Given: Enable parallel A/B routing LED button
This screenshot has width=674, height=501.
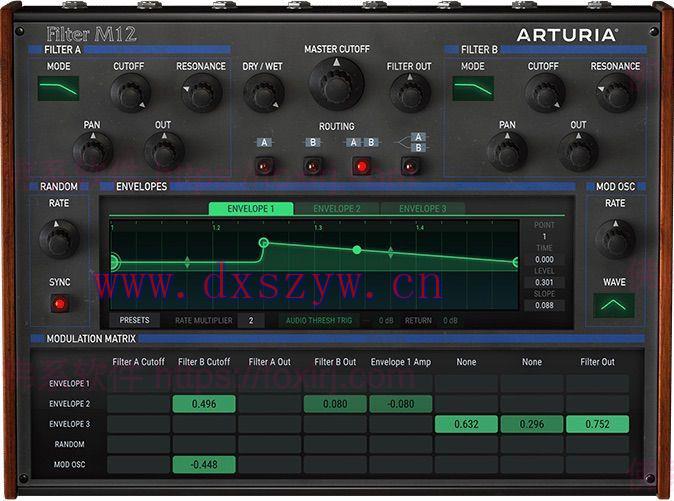Looking at the screenshot, I should pyautogui.click(x=411, y=166).
